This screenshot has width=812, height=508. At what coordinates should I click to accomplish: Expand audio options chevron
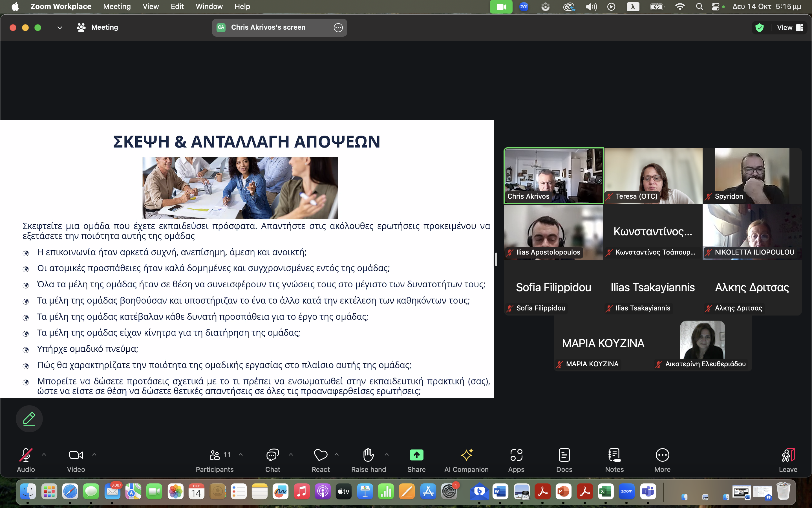[44, 455]
